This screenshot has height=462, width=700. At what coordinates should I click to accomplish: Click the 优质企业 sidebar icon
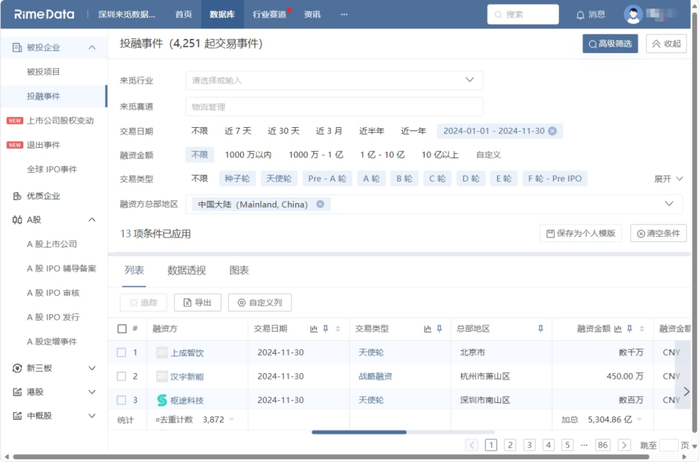click(17, 196)
